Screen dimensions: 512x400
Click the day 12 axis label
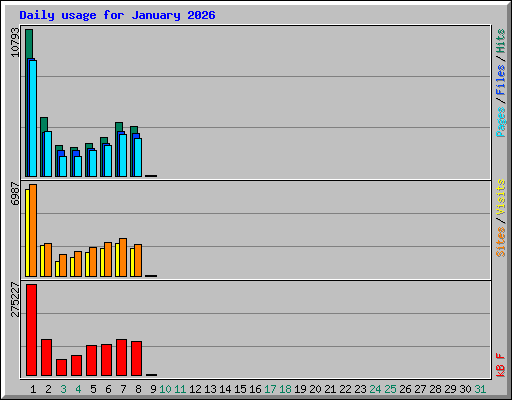point(195,389)
